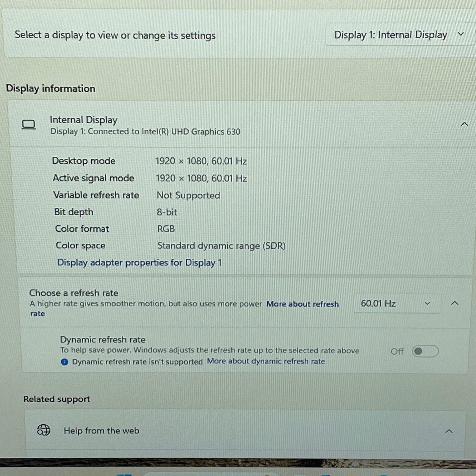Click the Standard dynamic range (SDR) value

tap(221, 246)
